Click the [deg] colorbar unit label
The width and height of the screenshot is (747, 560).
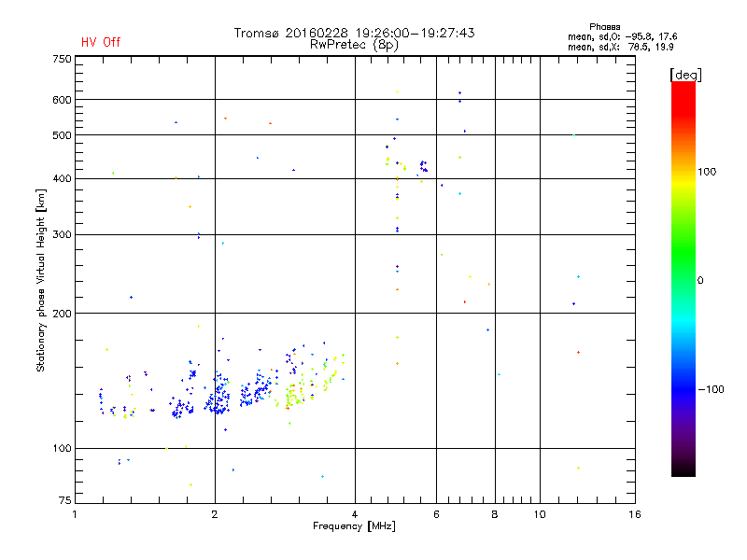click(685, 75)
